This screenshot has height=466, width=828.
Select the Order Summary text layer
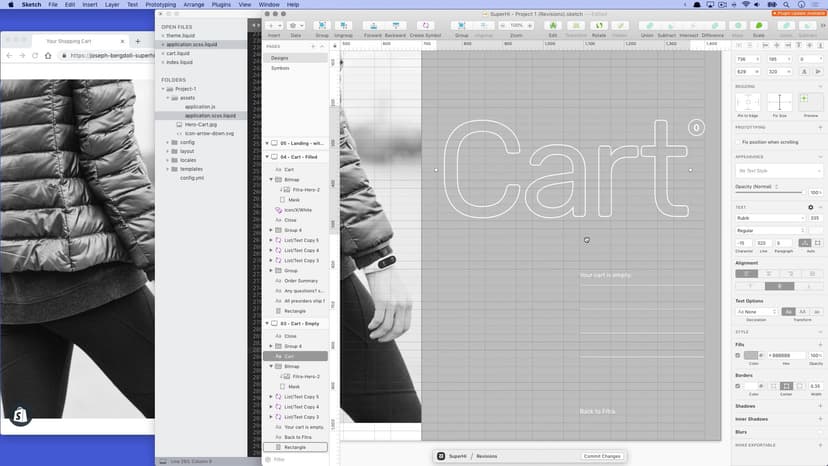(x=300, y=281)
